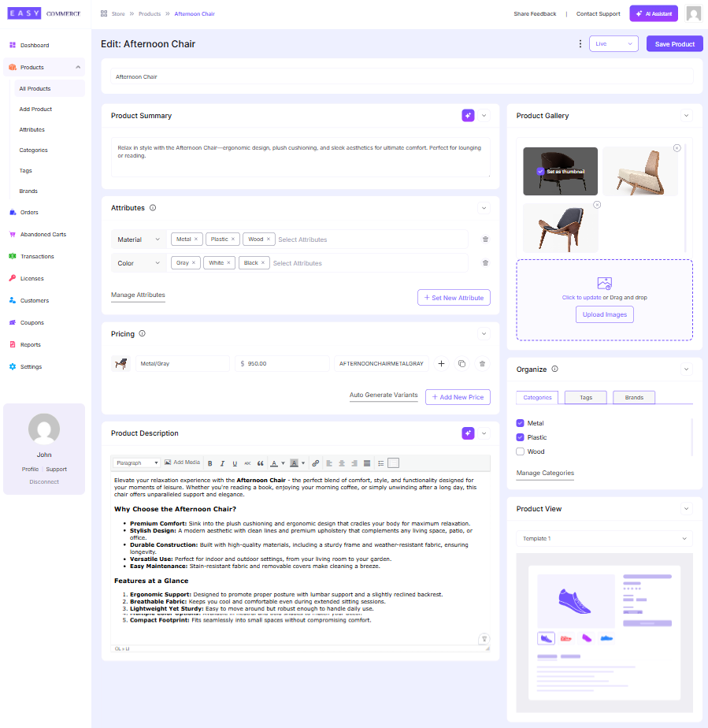This screenshot has height=728, width=708.
Task: Align description text right
Action: point(354,463)
